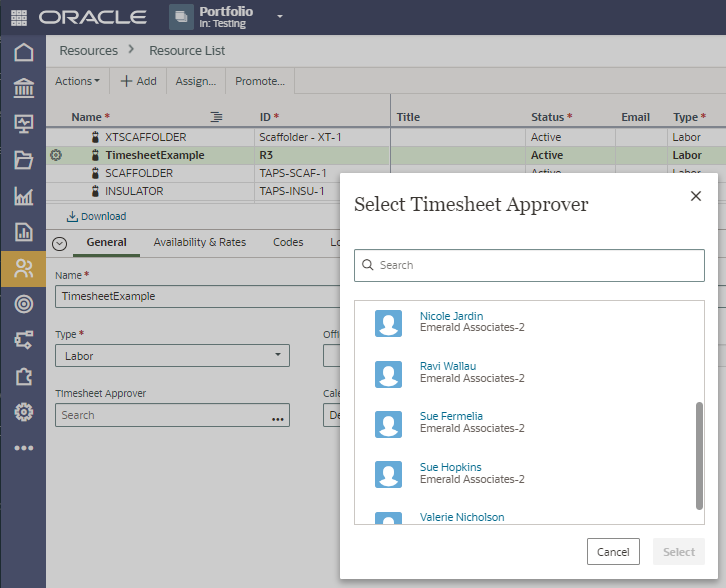726x588 pixels.
Task: Click the Cancel button
Action: (613, 552)
